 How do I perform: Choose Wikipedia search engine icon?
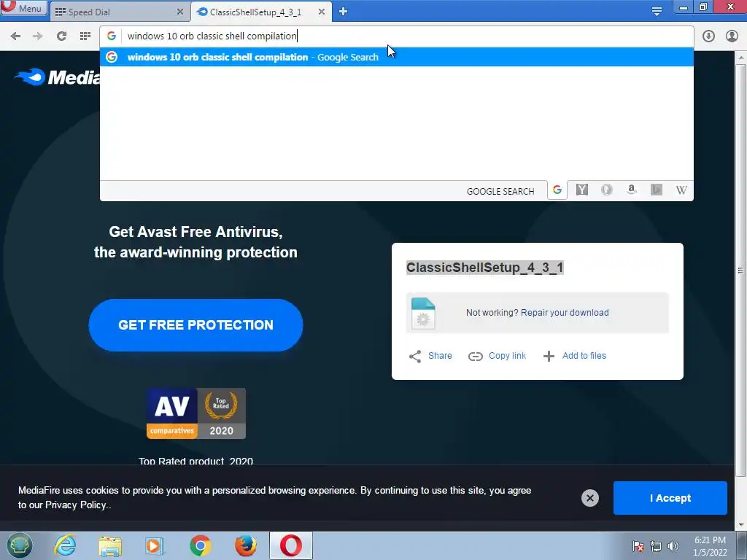point(681,190)
